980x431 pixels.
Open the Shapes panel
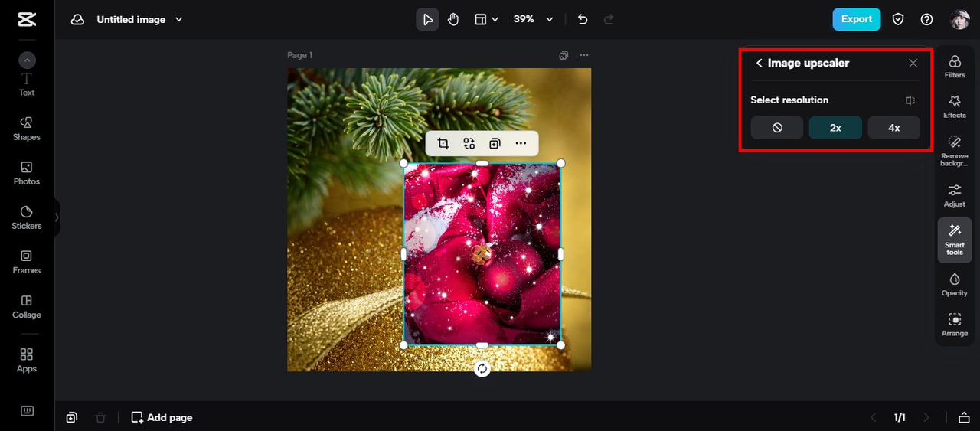[27, 129]
